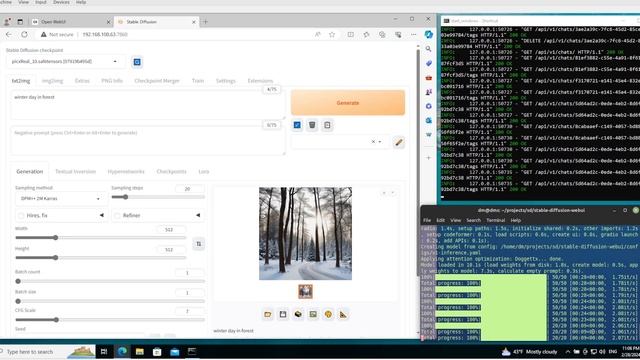The width and height of the screenshot is (640, 360).
Task: Click the CFG Scale slider
Action: point(110,320)
